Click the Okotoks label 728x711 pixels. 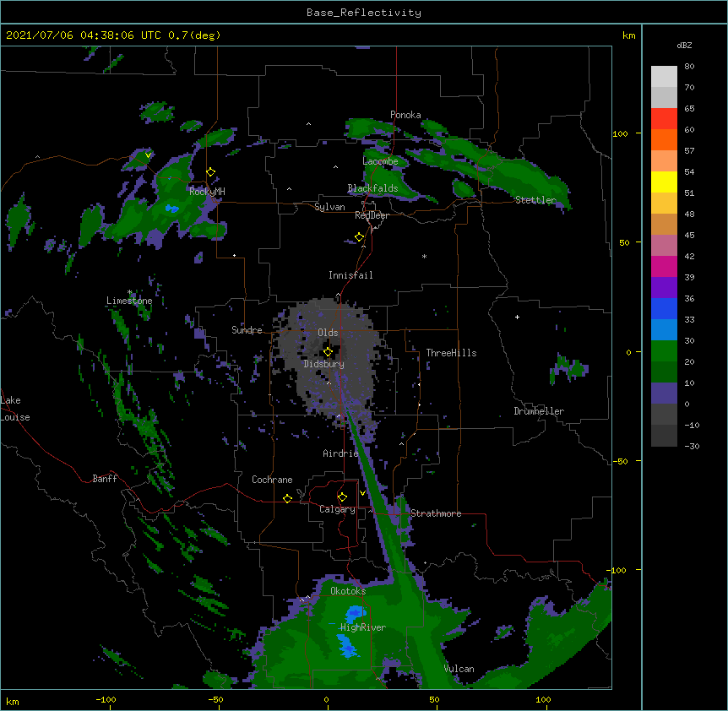point(348,591)
